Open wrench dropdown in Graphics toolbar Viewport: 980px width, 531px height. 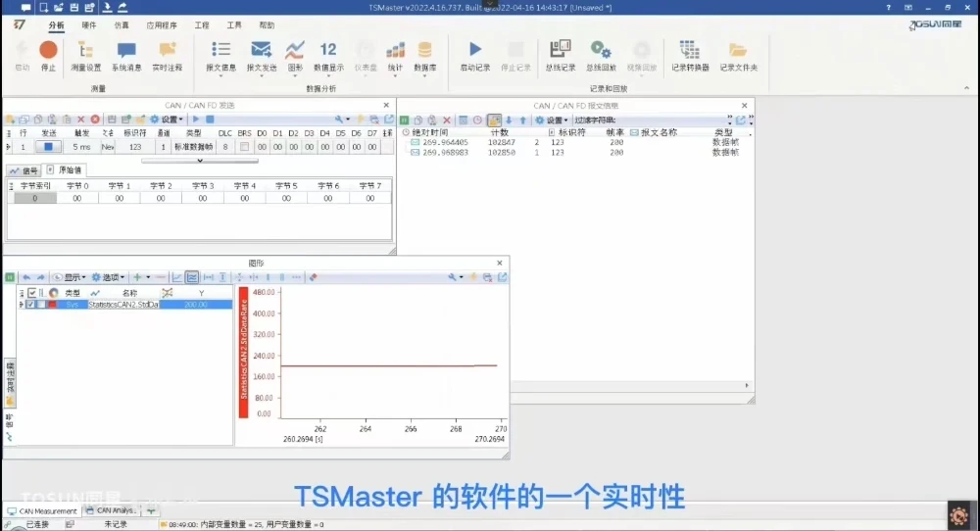[455, 277]
